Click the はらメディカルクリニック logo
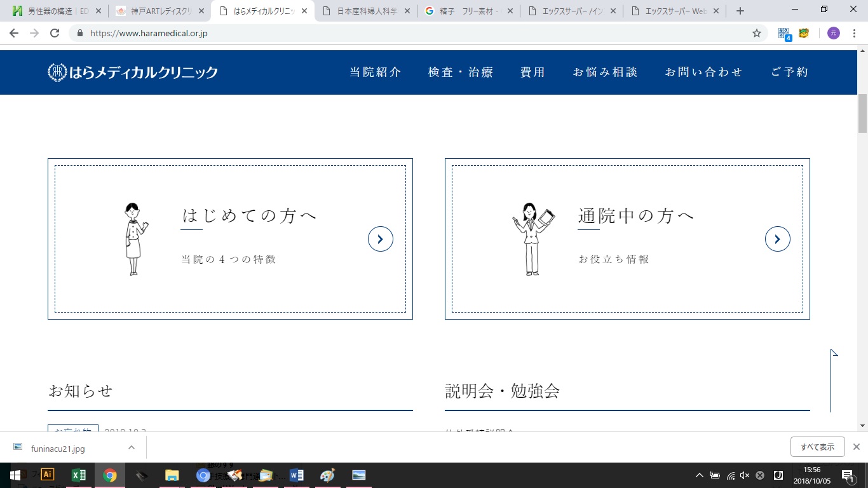 point(133,72)
